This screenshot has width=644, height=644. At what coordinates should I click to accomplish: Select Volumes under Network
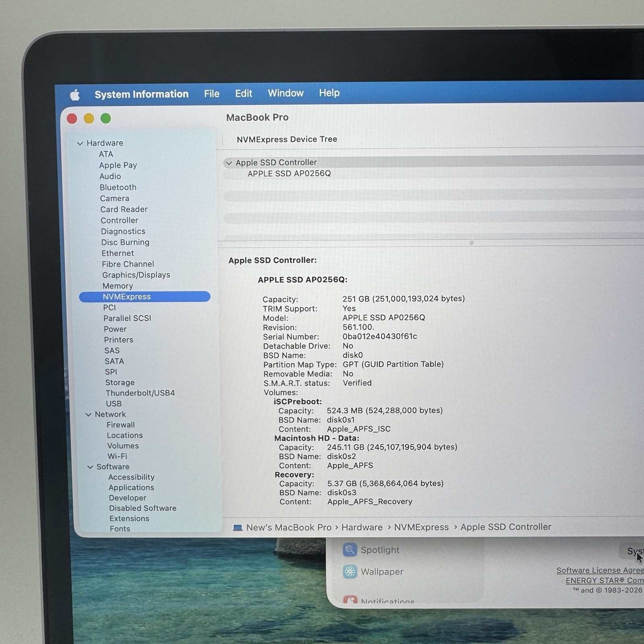[x=123, y=446]
